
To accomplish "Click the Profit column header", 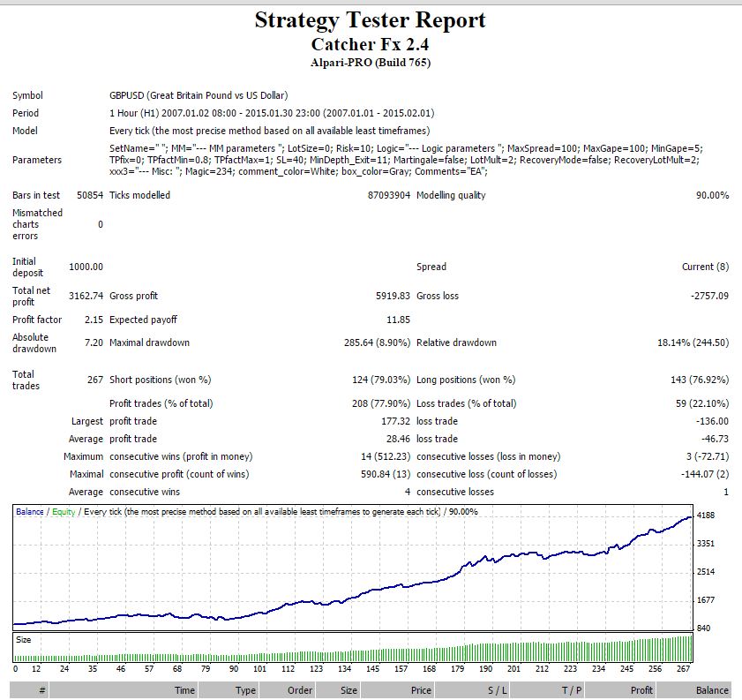I will 620,690.
